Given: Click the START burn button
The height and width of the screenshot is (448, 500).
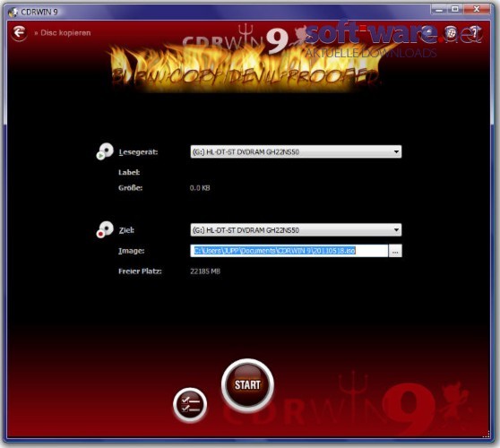Looking at the screenshot, I should tap(247, 385).
